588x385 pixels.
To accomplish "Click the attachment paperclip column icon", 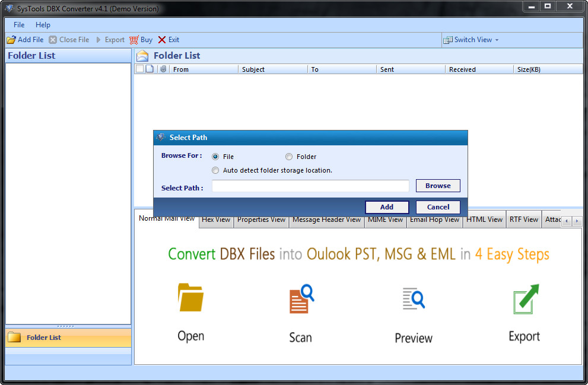I will 163,69.
